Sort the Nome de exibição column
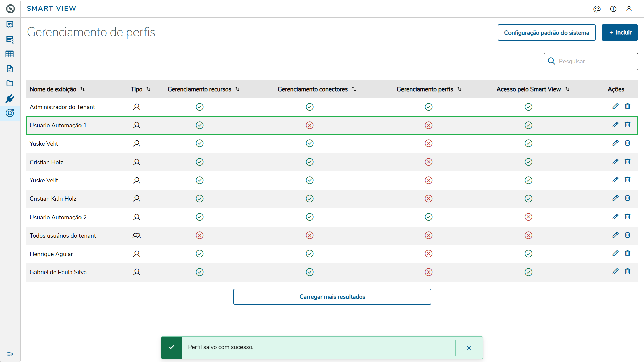The image size is (644, 362). tap(83, 89)
